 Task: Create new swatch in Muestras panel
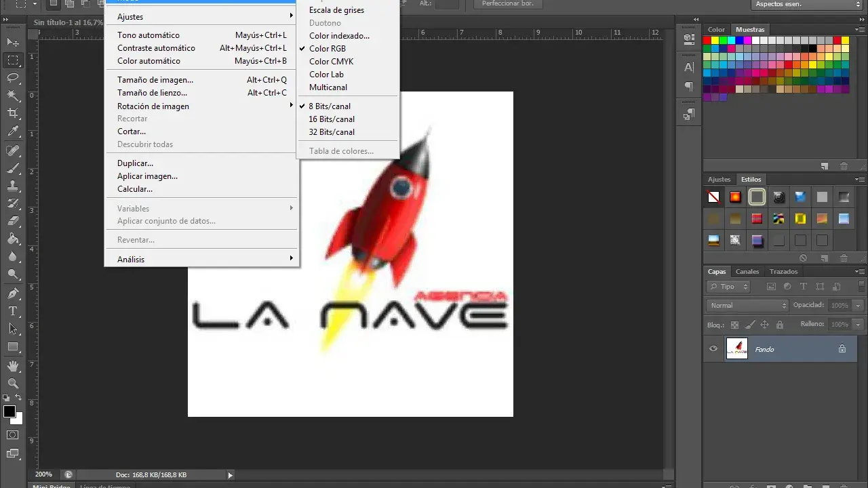click(825, 166)
